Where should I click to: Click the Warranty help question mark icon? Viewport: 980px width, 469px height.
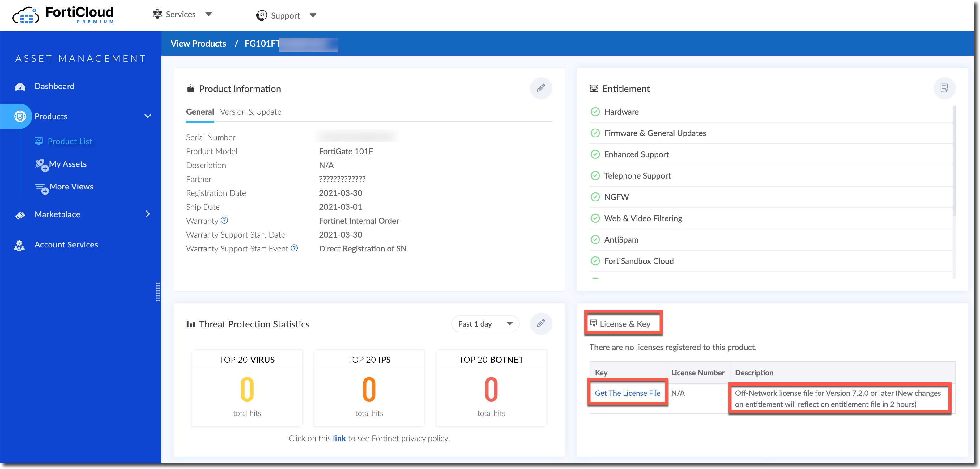click(224, 220)
